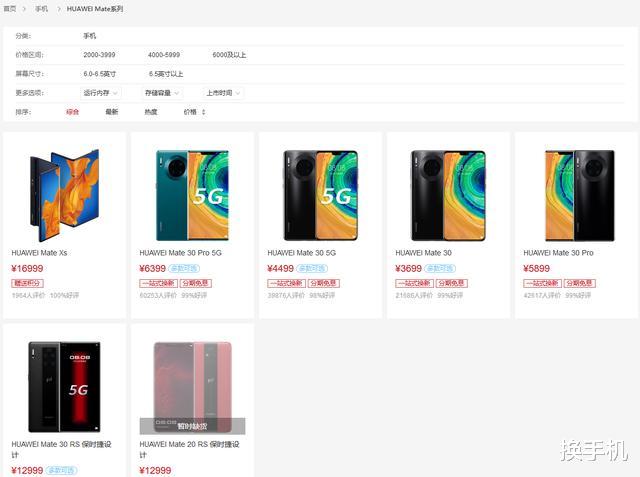Choose screen size 6.0-6.5英寸
640x477 pixels.
click(100, 74)
